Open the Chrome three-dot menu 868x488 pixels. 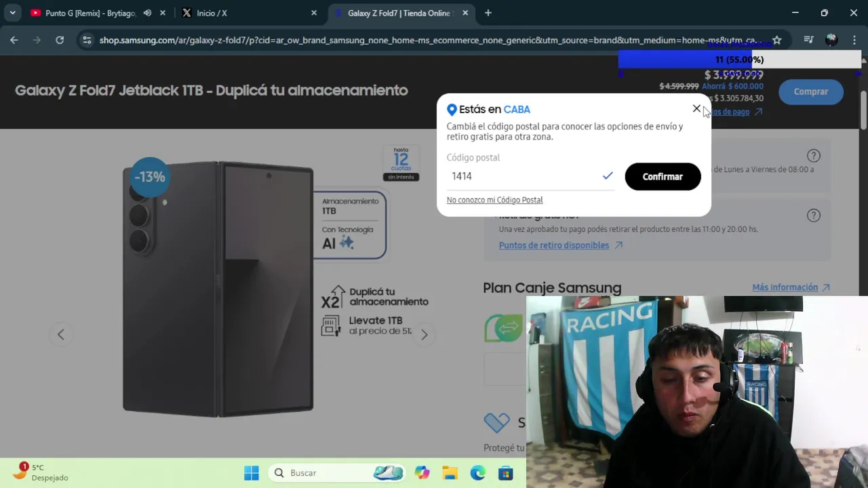pos(854,40)
